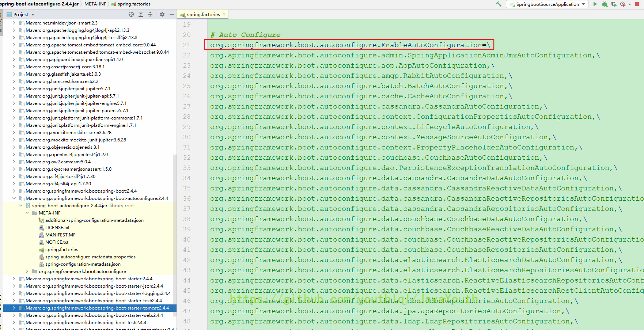Open Project panel settings gear
644x330 pixels.
[x=162, y=14]
